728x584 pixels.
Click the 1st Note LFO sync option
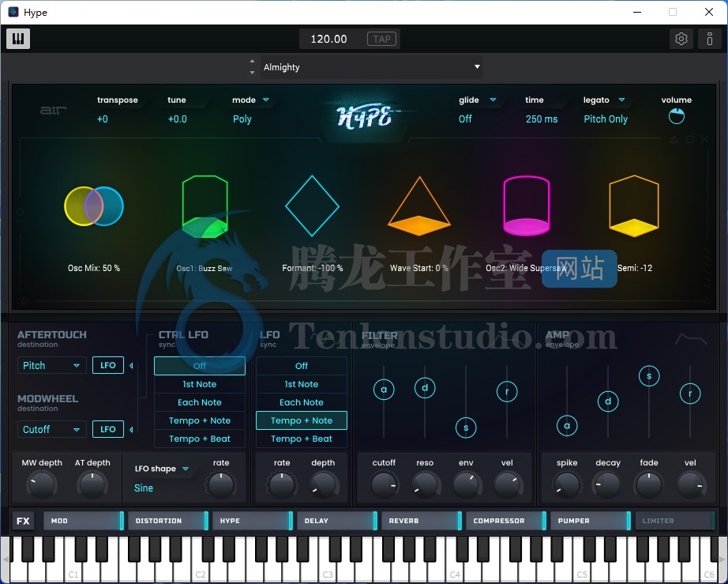tap(302, 384)
